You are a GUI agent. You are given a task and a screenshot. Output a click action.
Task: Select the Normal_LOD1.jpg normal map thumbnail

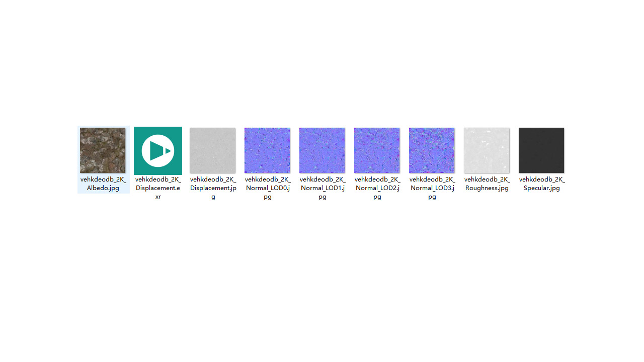(322, 150)
